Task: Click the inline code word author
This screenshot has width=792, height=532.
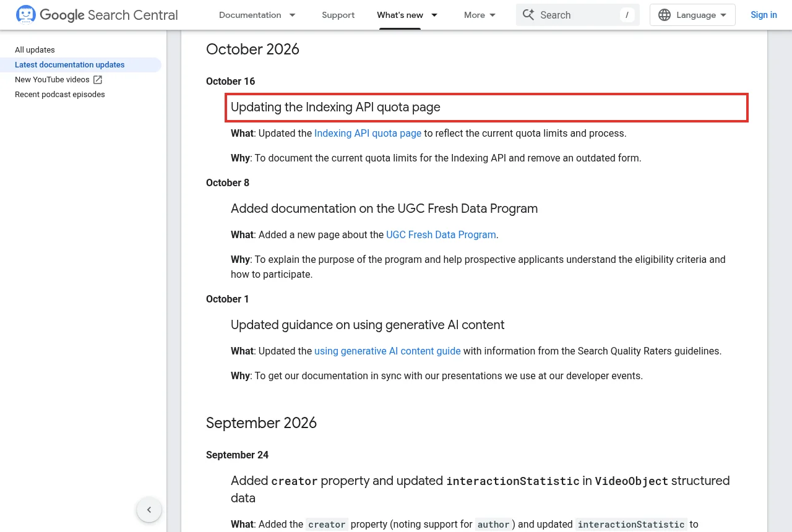Action: coord(493,525)
